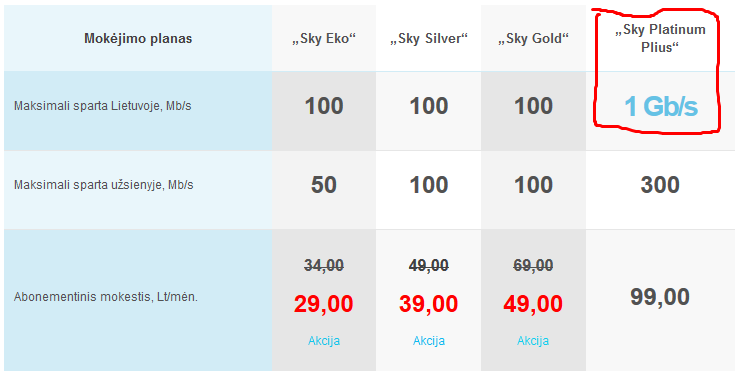Click the crossed-out 34,00 old price
744x371 pixels.
pos(324,266)
